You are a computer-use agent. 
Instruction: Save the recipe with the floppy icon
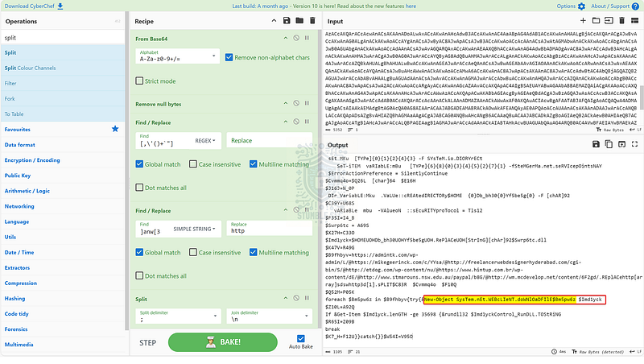click(287, 21)
